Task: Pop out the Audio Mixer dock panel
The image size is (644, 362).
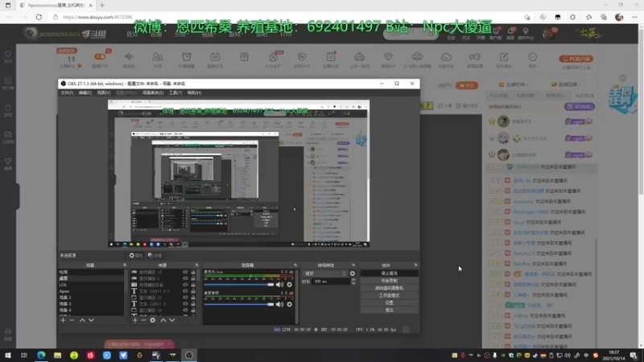Action: (x=295, y=265)
